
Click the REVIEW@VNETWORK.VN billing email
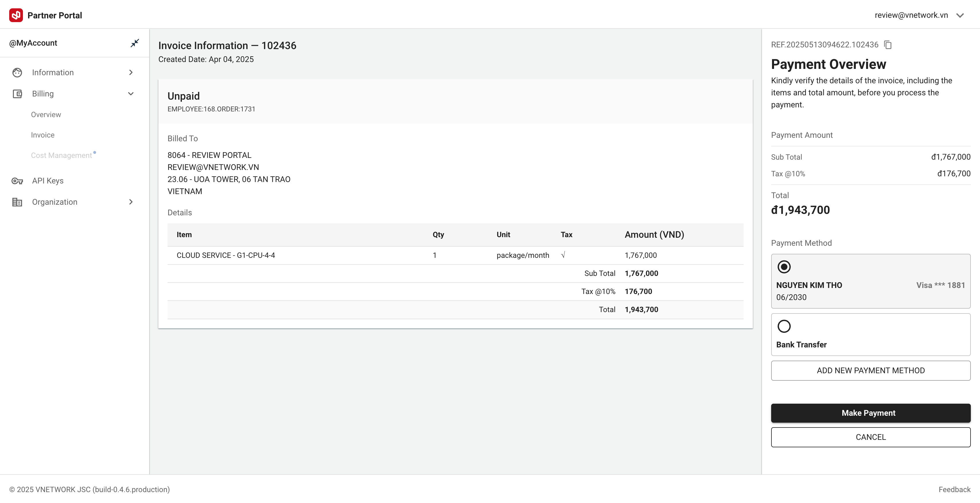(213, 167)
